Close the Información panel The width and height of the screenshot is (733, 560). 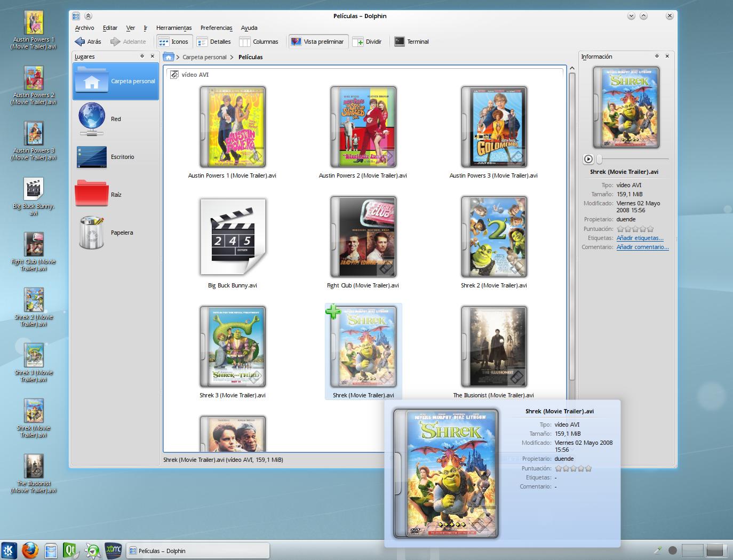click(667, 56)
